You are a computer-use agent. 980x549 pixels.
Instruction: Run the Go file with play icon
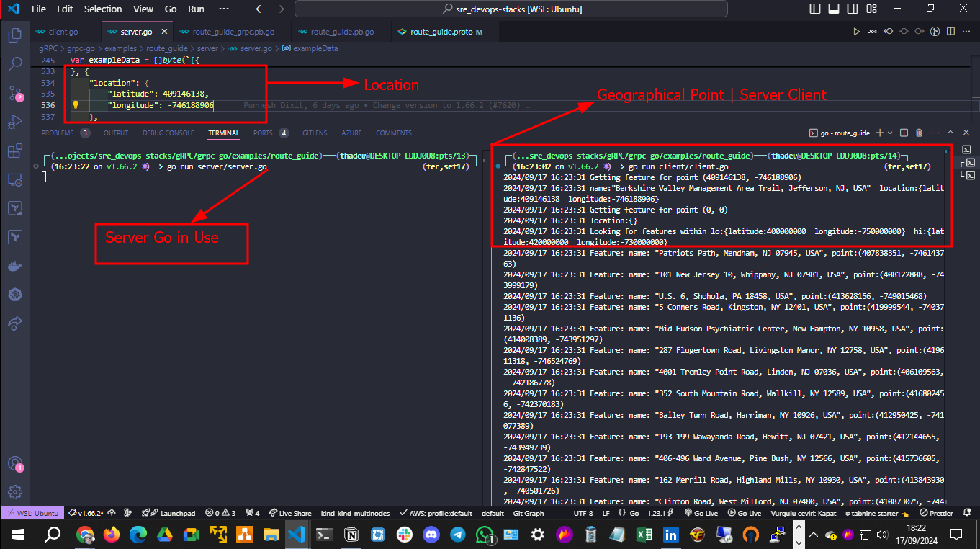pyautogui.click(x=856, y=32)
